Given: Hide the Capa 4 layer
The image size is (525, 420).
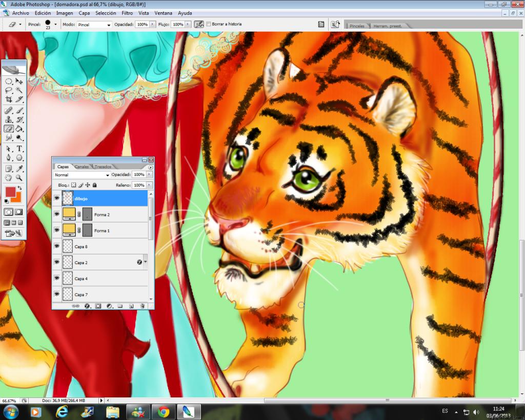Looking at the screenshot, I should [x=57, y=278].
